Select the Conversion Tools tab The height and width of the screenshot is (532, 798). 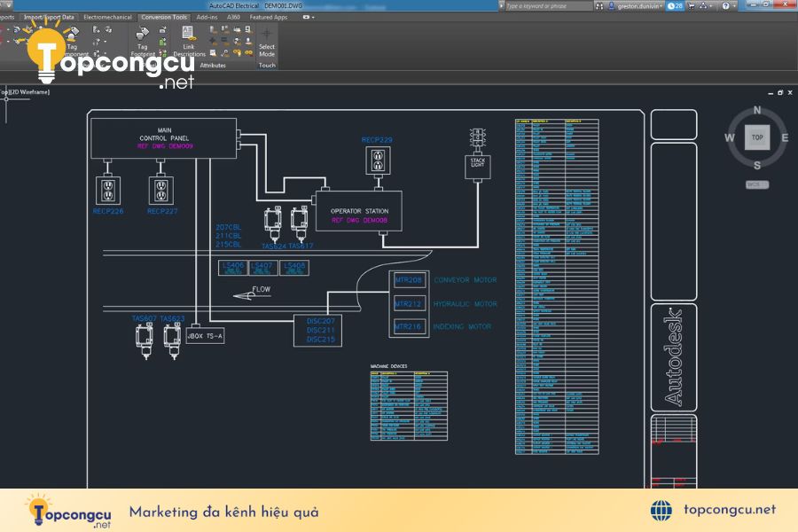pyautogui.click(x=164, y=18)
